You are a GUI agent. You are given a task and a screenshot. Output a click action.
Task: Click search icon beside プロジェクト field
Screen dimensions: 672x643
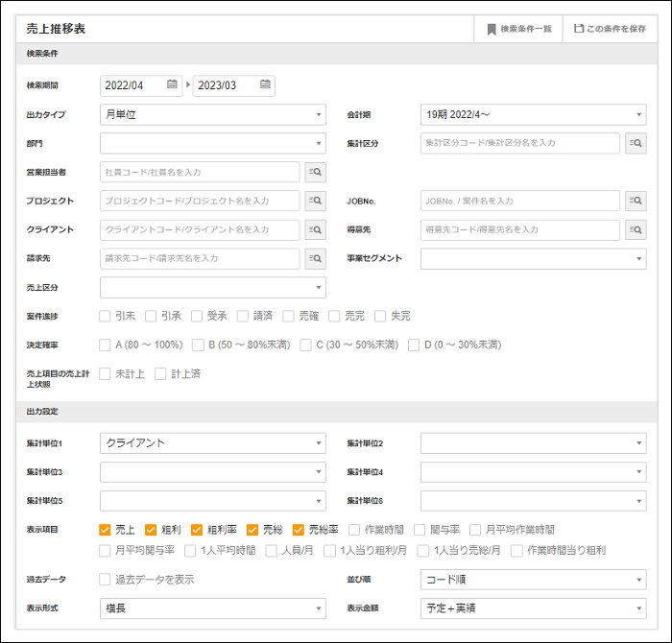click(315, 201)
